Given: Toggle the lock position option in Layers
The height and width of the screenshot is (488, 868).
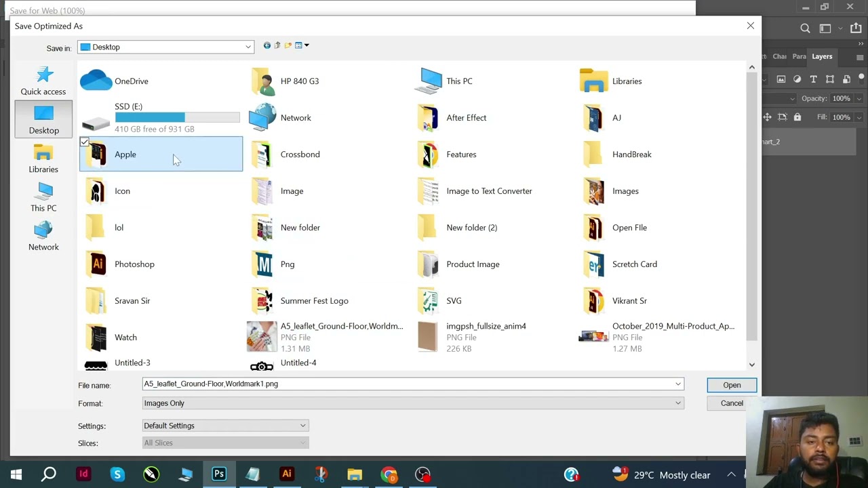Looking at the screenshot, I should (x=767, y=117).
